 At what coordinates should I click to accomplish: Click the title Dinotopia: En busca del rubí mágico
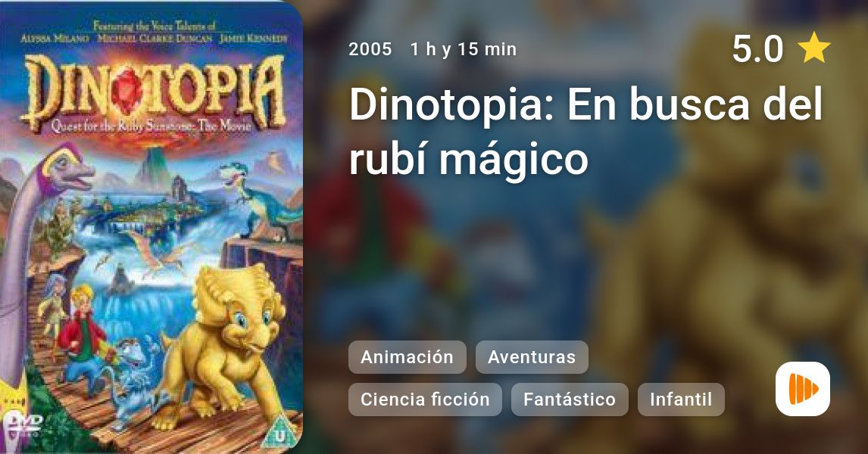point(585,130)
